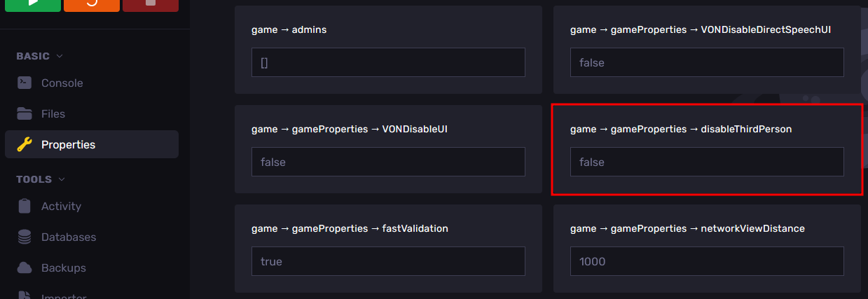The image size is (868, 299).
Task: Open the Backups page link
Action: (x=63, y=267)
